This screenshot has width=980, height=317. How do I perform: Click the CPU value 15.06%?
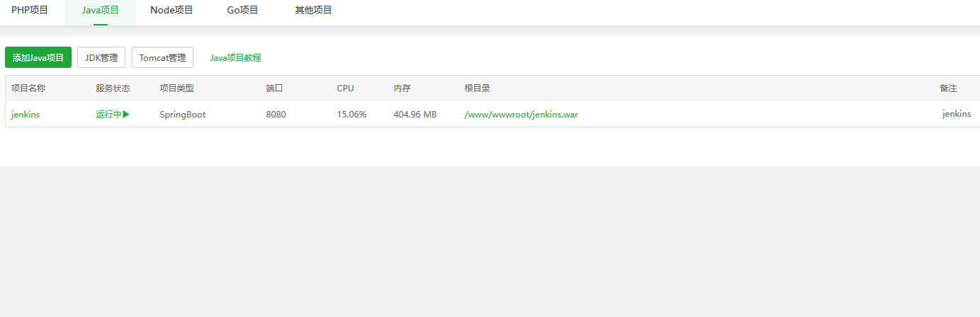coord(351,114)
